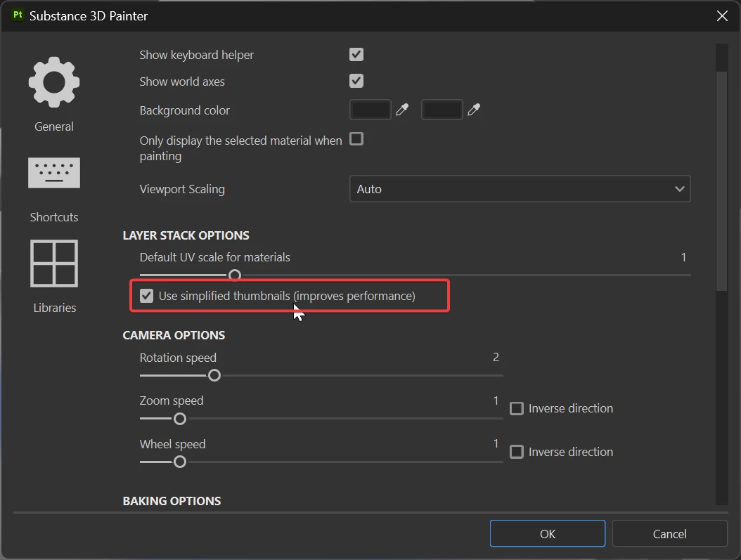Select the General tab label
Viewport: 741px width, 560px height.
pyautogui.click(x=54, y=126)
